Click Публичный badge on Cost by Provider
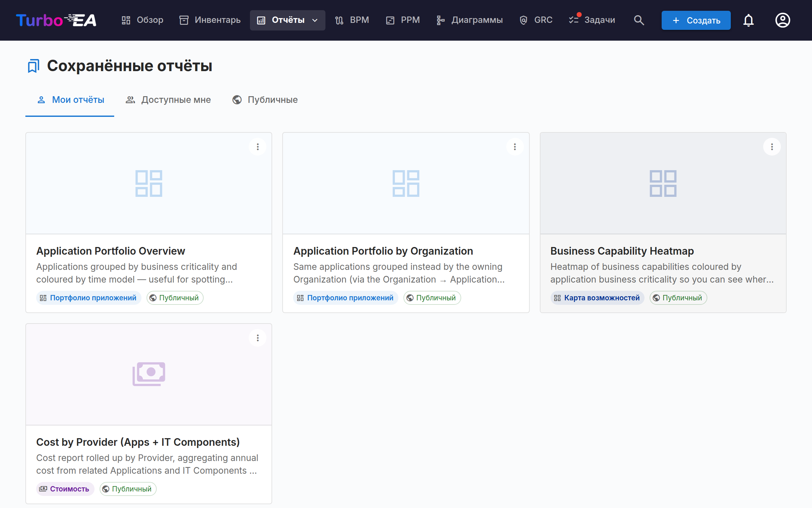 pos(128,489)
